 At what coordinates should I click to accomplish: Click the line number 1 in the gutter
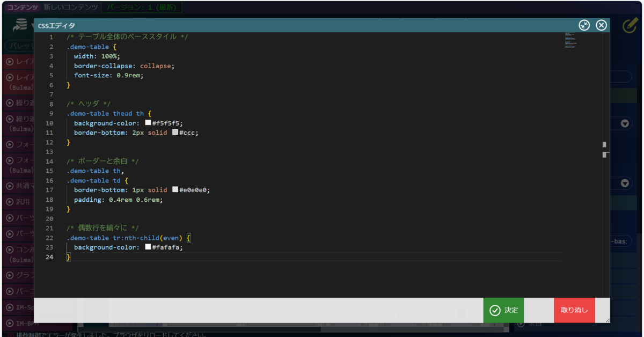51,37
